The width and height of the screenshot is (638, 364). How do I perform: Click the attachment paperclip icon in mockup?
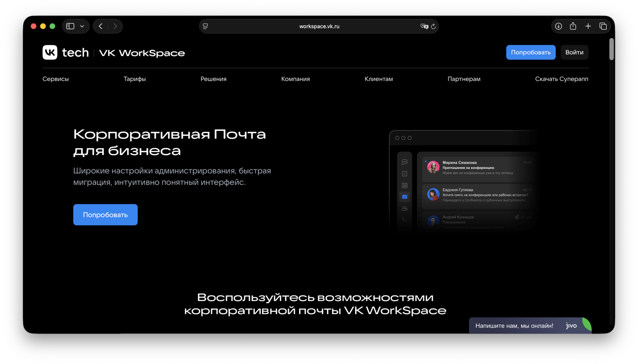click(517, 217)
